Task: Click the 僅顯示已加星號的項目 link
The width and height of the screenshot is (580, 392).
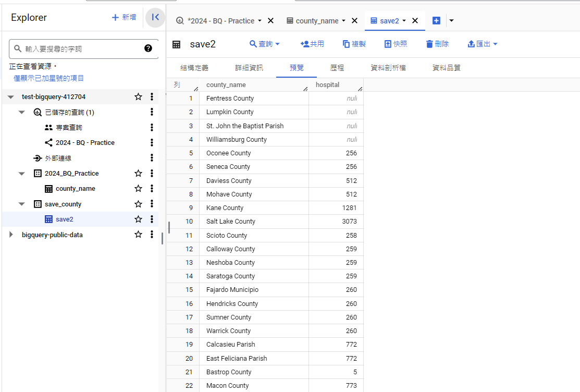Action: (48, 78)
